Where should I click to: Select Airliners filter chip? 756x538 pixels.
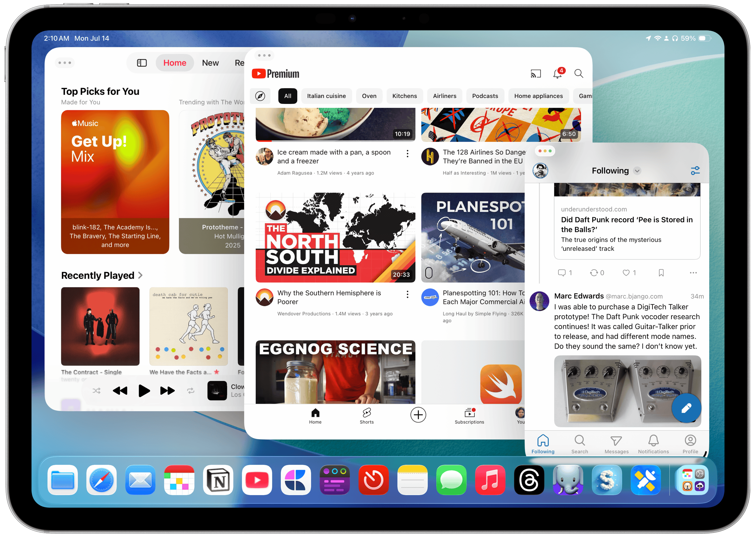[444, 96]
